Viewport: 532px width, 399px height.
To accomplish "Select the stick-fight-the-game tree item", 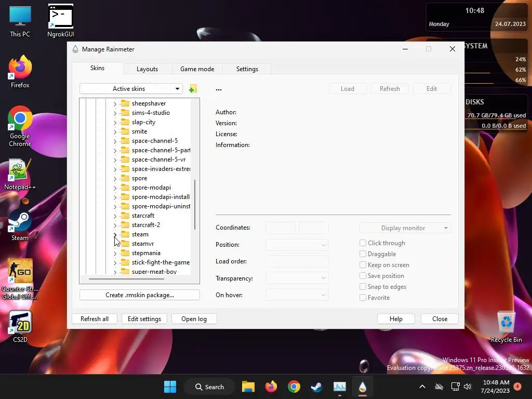I will [161, 262].
